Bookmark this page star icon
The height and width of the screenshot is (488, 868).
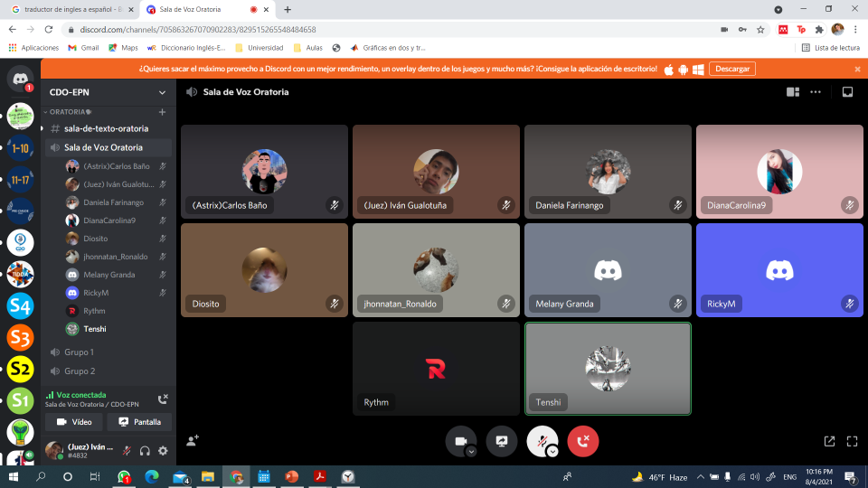coord(760,29)
